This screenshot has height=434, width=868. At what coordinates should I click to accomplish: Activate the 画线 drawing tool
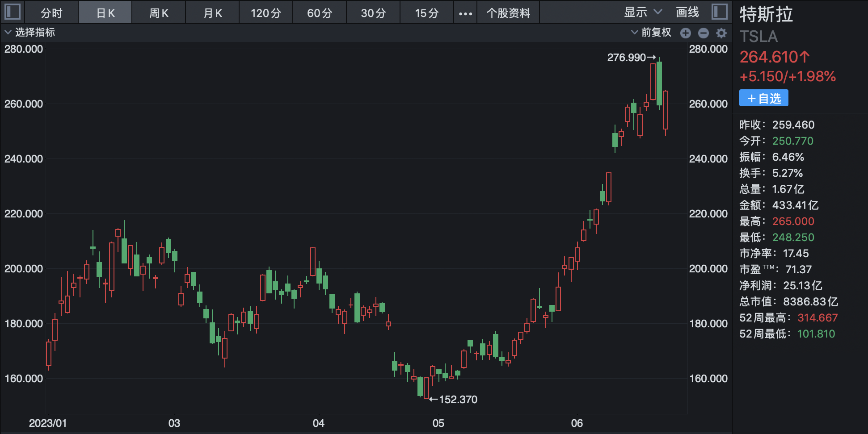(687, 13)
